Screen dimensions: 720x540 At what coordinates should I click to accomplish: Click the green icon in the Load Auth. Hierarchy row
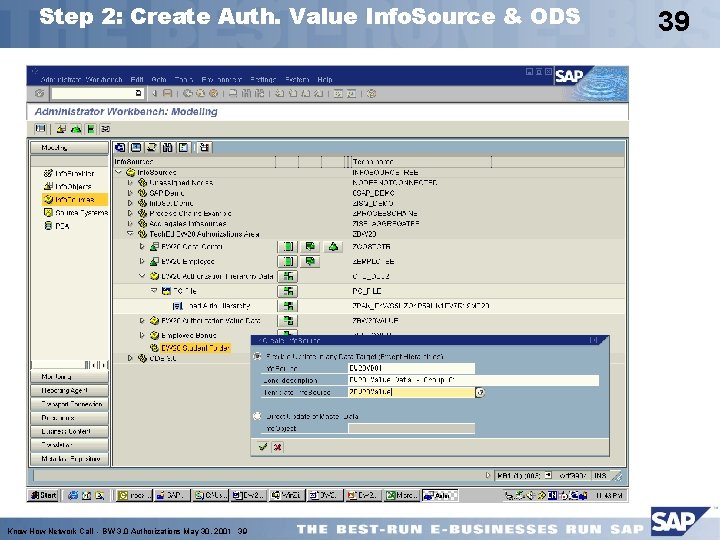pos(287,306)
